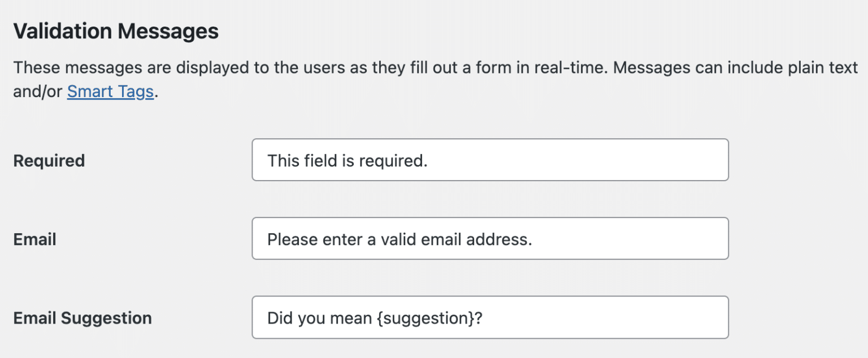Select the Email Suggestion label
The height and width of the screenshot is (358, 868).
click(x=82, y=317)
